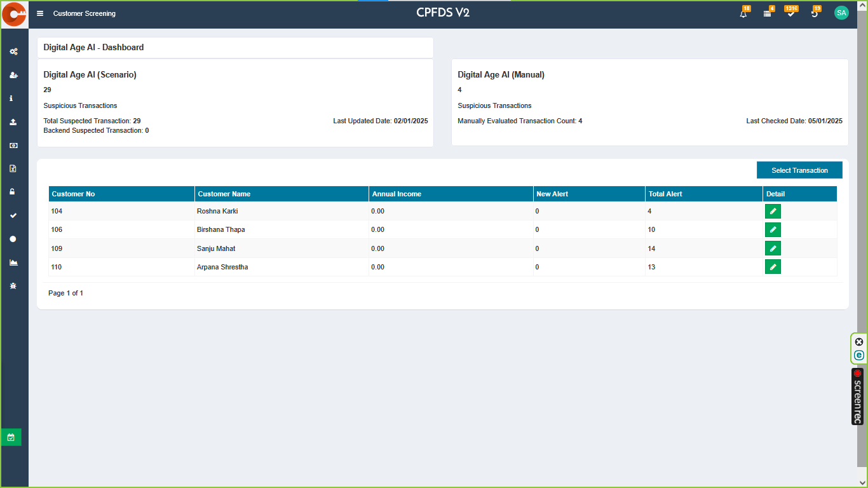Open the list icon with badge 4
Image resolution: width=868 pixels, height=488 pixels.
click(767, 13)
